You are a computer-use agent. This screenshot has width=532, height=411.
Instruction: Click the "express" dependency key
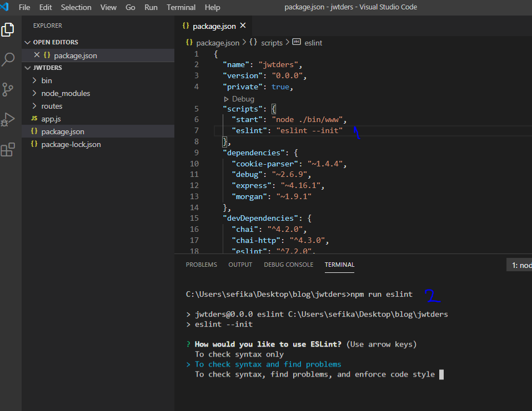pos(252,185)
